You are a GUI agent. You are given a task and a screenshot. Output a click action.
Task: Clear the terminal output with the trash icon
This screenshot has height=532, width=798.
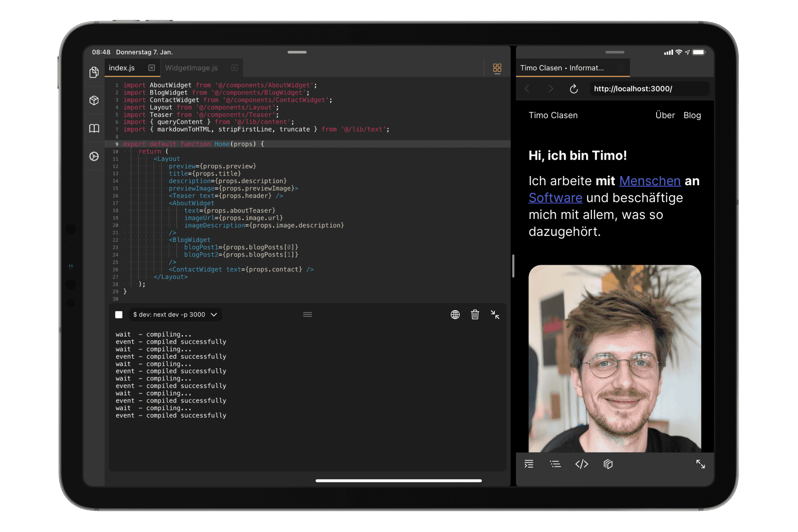[x=475, y=314]
